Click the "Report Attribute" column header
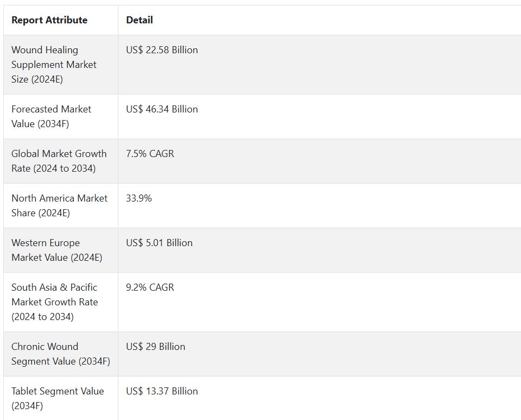521x420 pixels. [x=49, y=20]
